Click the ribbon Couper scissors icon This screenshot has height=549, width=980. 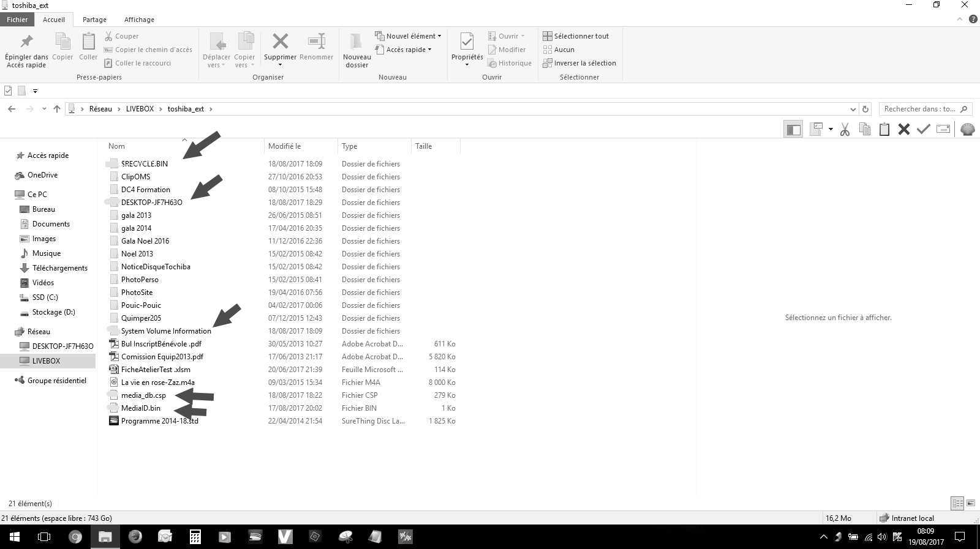108,36
